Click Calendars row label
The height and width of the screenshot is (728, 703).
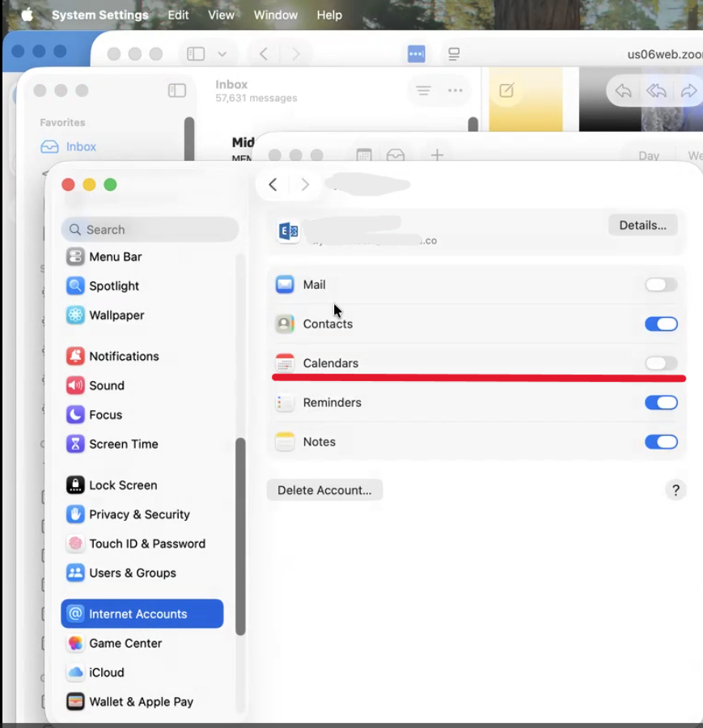pos(331,363)
